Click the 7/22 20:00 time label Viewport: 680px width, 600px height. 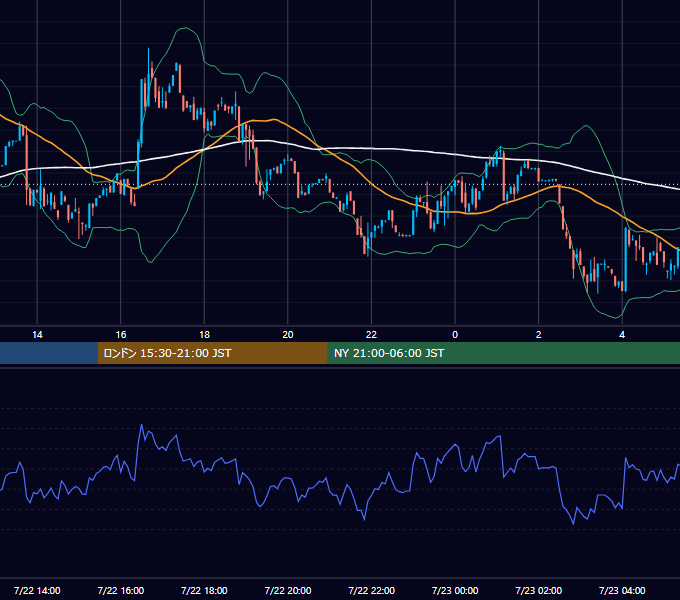(288, 590)
